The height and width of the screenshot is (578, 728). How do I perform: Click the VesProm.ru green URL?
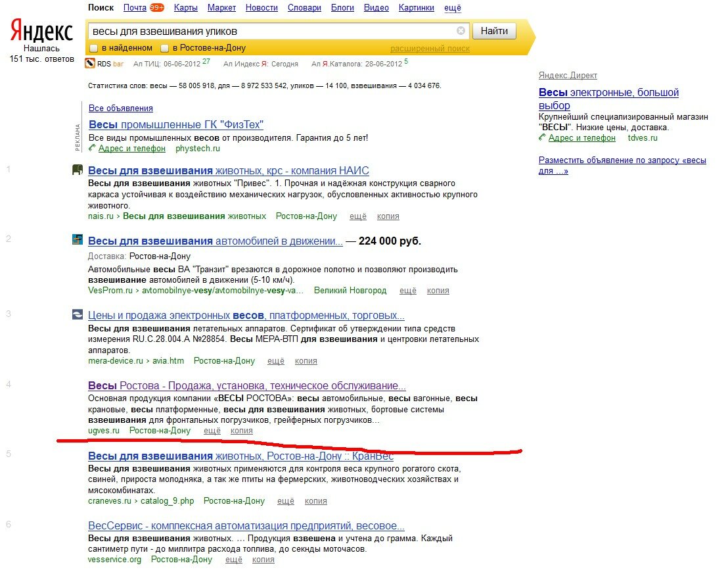pyautogui.click(x=110, y=291)
